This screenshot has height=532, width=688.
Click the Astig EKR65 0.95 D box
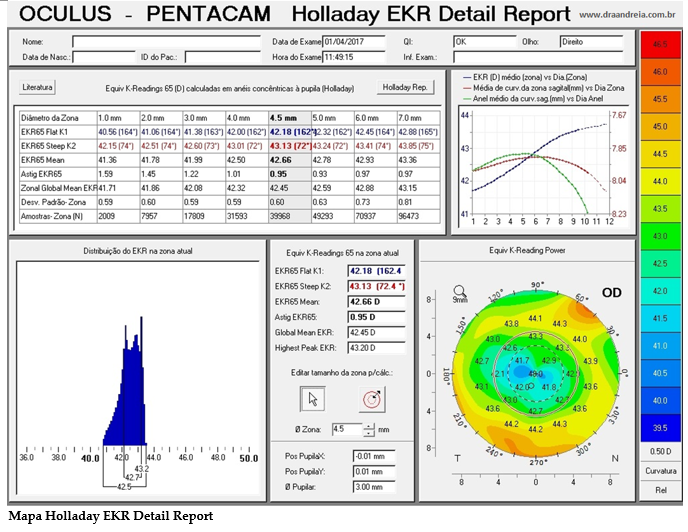point(376,317)
